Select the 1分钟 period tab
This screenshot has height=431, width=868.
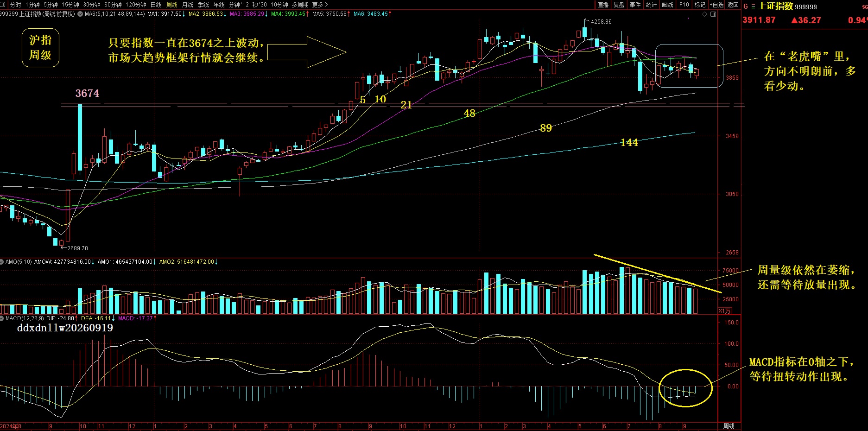tap(32, 5)
